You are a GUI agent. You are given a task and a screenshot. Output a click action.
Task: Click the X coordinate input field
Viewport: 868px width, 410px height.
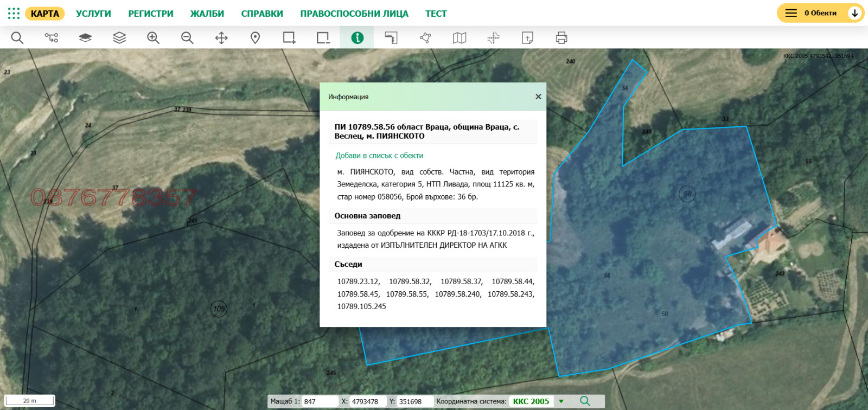tap(367, 401)
